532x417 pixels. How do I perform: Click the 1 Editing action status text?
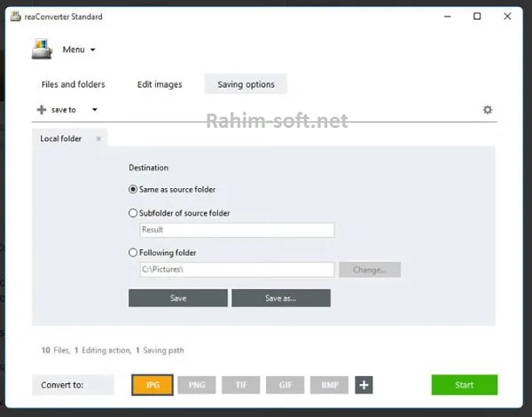click(x=103, y=350)
